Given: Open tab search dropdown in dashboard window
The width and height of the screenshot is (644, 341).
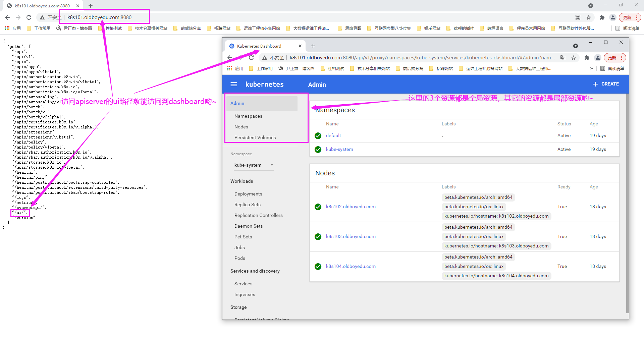Looking at the screenshot, I should click(x=575, y=46).
